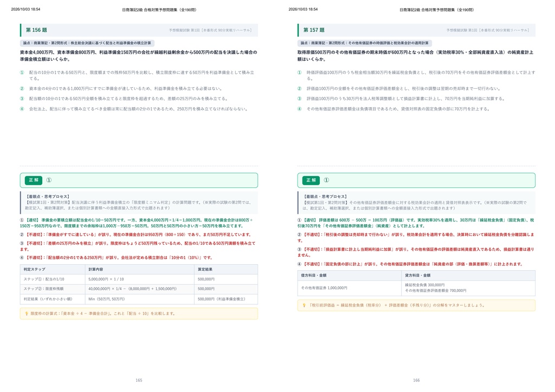Click the tip text starting 「税引前評価益
Screen dimensions: 555x392
click(396, 305)
